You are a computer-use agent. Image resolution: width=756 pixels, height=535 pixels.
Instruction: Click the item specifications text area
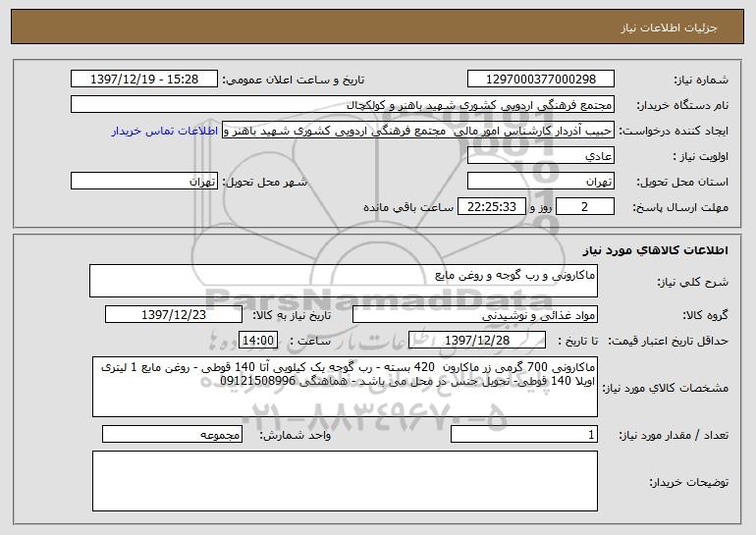coord(345,387)
